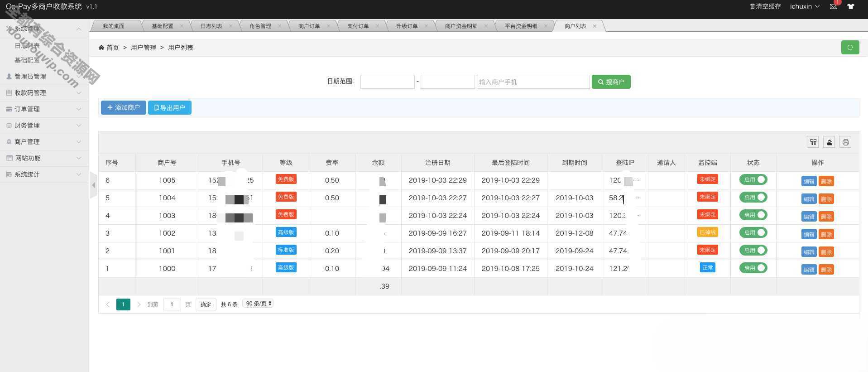Screen dimensions: 868x372
Task: Click the green refresh icon button
Action: tap(850, 47)
